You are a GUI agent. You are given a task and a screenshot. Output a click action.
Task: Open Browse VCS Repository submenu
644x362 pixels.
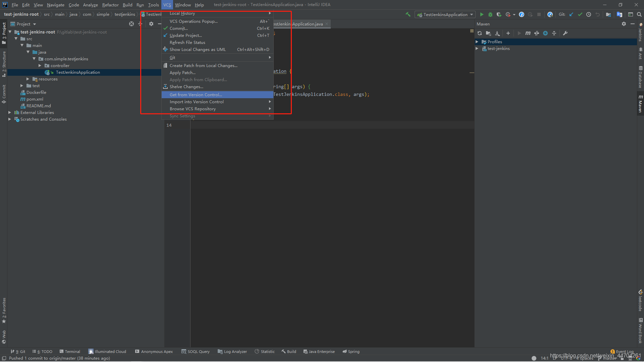coord(217,109)
